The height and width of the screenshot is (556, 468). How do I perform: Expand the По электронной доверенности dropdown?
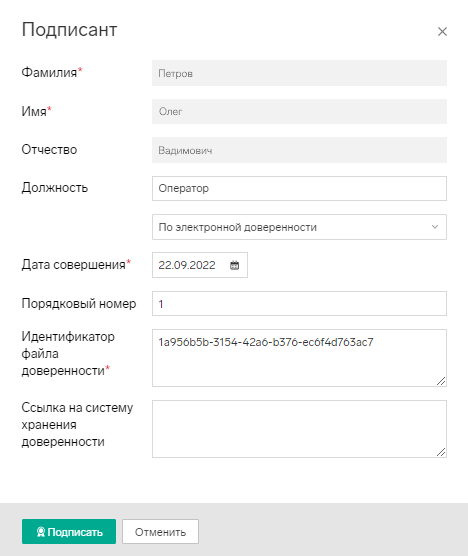pyautogui.click(x=299, y=227)
